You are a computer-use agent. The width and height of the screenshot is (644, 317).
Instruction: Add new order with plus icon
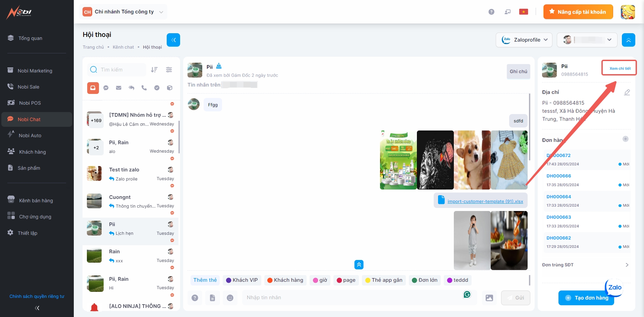626,139
